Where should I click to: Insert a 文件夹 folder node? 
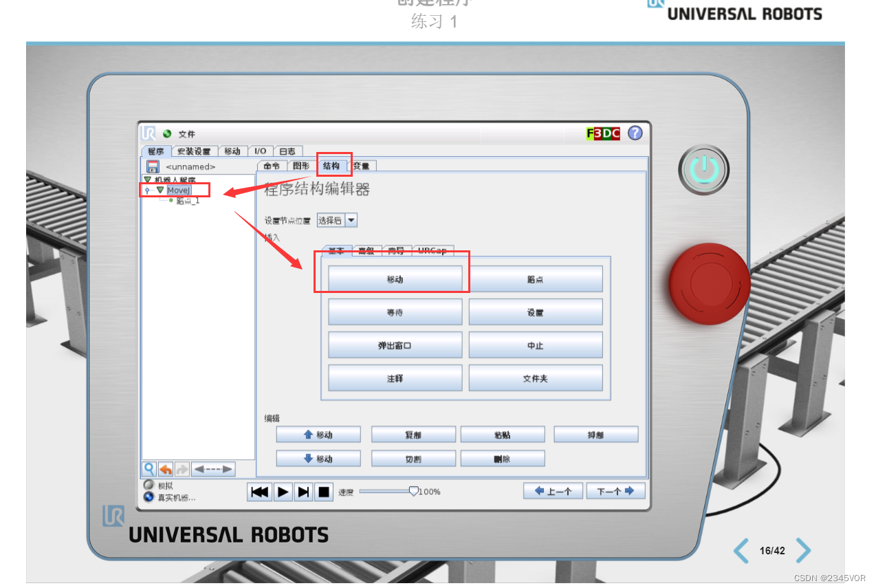[536, 378]
